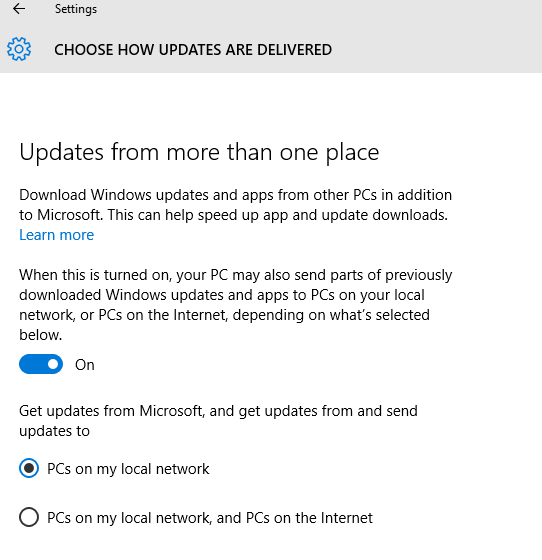This screenshot has height=560, width=542.
Task: Click the blue settings gear icon
Action: (19, 49)
